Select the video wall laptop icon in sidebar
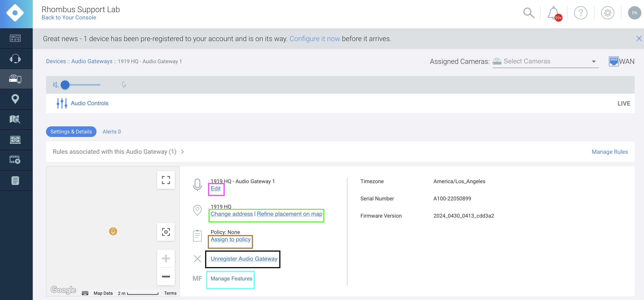 pos(15,140)
